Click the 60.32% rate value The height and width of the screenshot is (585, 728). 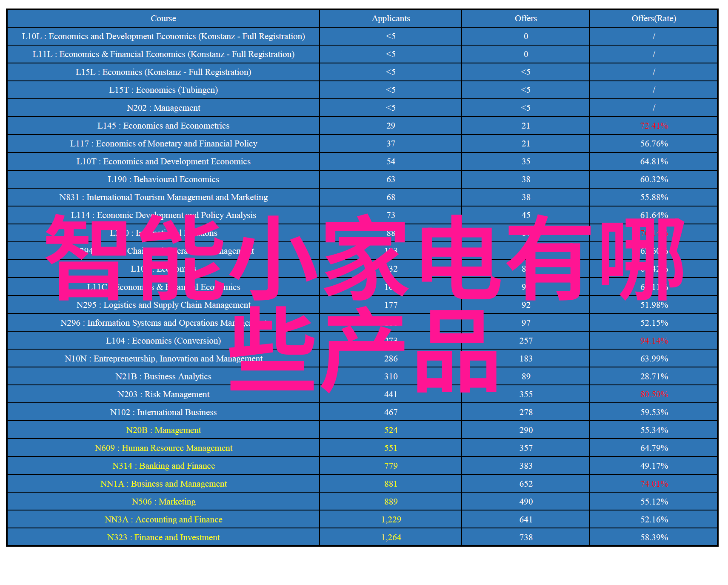tap(654, 179)
